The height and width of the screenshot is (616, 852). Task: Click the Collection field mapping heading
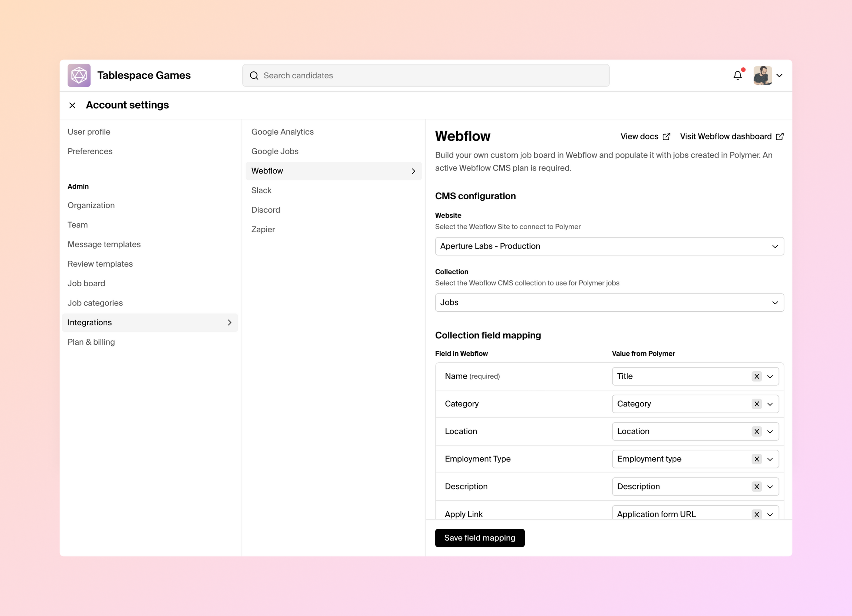488,335
